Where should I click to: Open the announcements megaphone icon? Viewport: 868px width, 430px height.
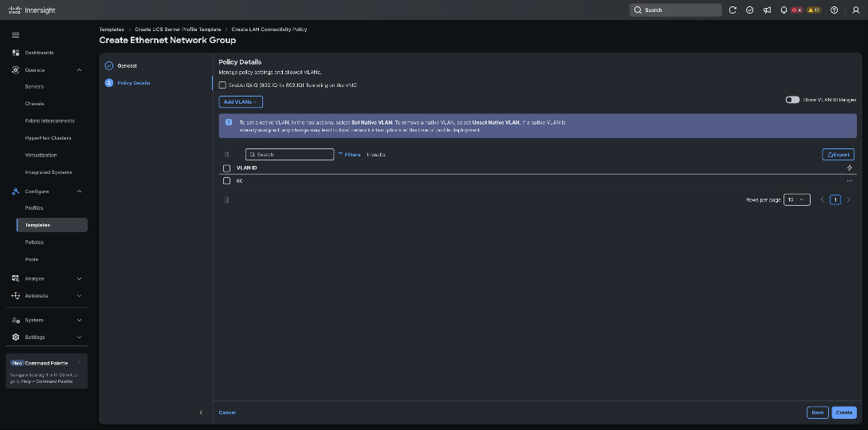pyautogui.click(x=767, y=10)
